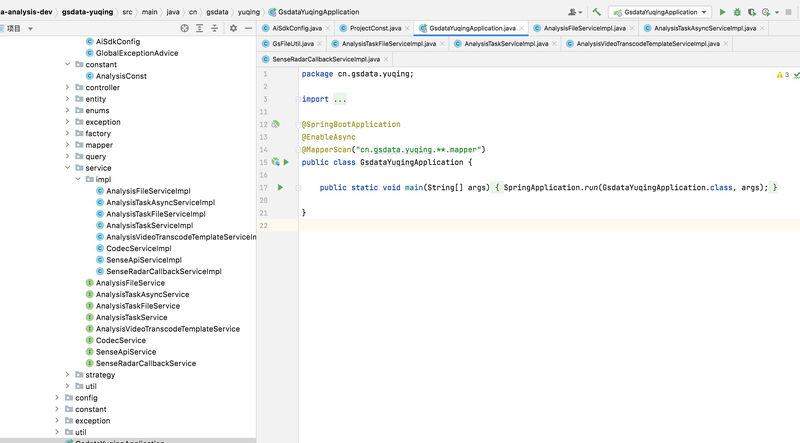Click GsdataYuqingApplication breadcrumb
The height and width of the screenshot is (443, 800).
(318, 12)
